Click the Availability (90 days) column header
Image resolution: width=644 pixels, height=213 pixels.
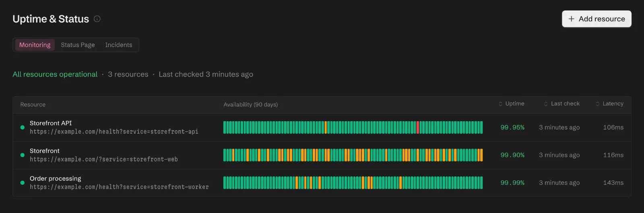click(x=250, y=104)
